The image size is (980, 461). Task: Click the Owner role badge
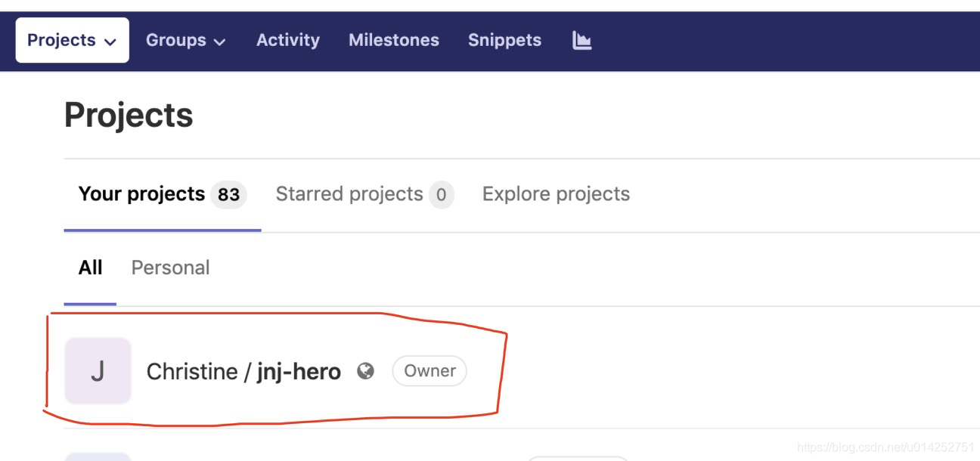point(430,371)
